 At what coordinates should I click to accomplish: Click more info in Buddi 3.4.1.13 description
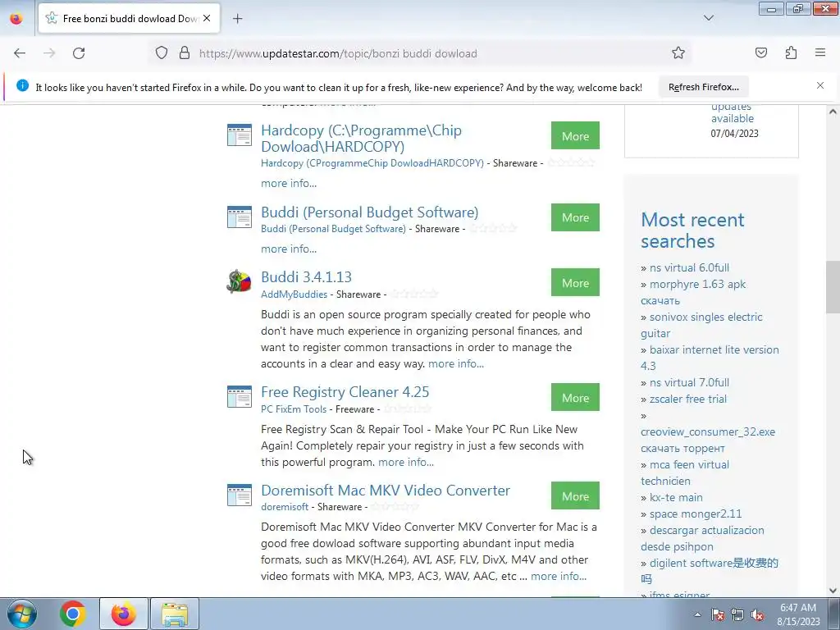point(456,363)
